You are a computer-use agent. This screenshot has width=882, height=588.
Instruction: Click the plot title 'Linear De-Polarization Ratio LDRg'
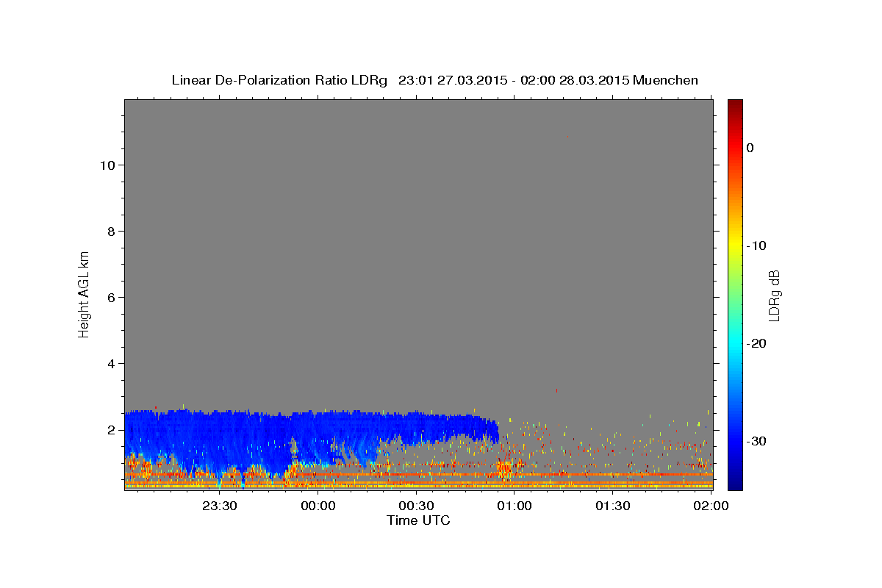pos(279,80)
